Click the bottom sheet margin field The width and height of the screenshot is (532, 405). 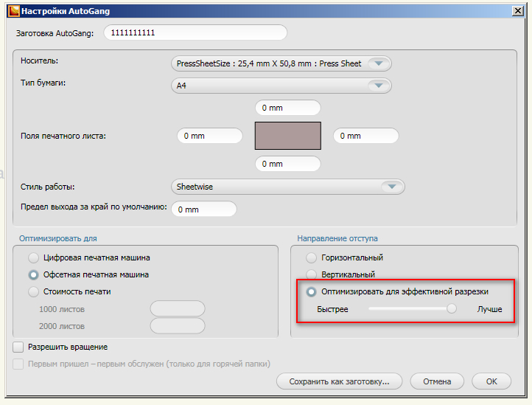[x=287, y=164]
